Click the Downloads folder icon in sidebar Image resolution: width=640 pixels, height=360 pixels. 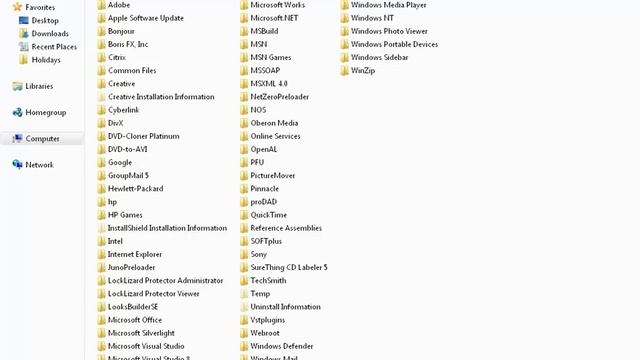24,33
